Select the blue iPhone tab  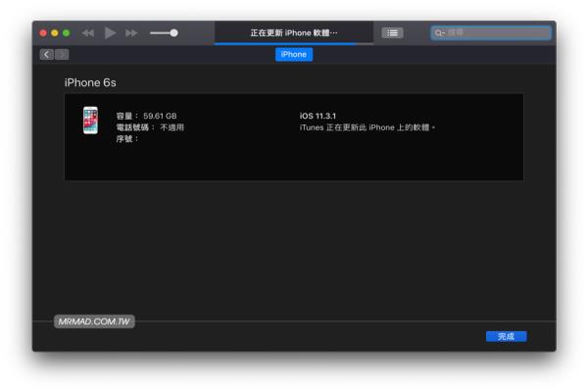[x=294, y=55]
